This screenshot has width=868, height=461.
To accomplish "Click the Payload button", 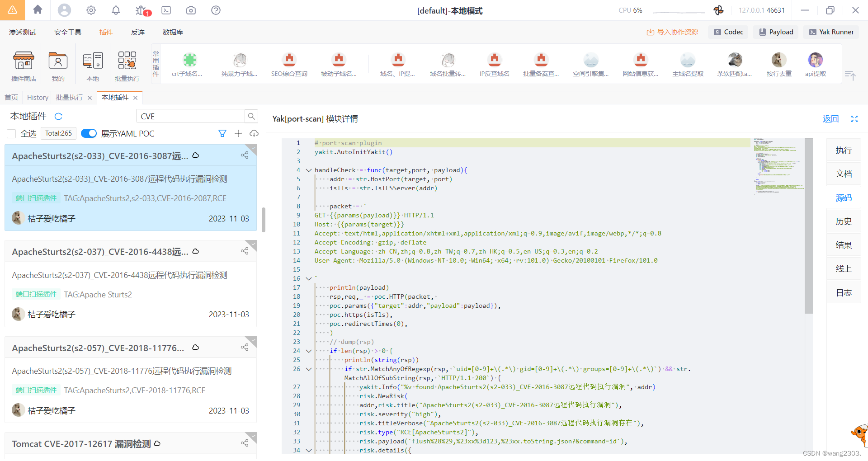I will [x=776, y=32].
